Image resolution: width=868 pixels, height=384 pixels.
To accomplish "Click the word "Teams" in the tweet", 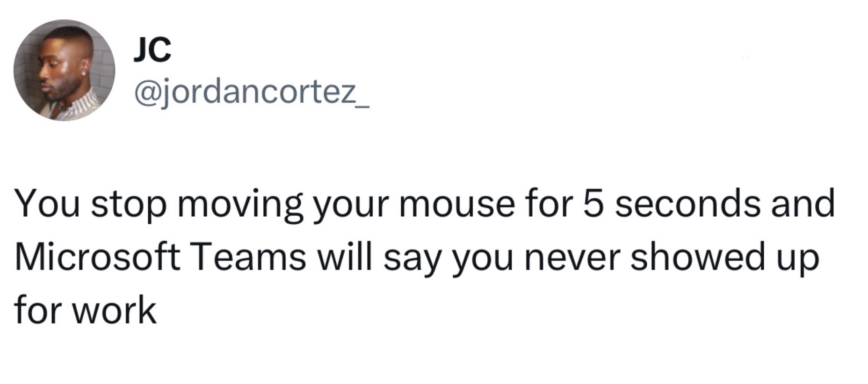I will coord(248,257).
